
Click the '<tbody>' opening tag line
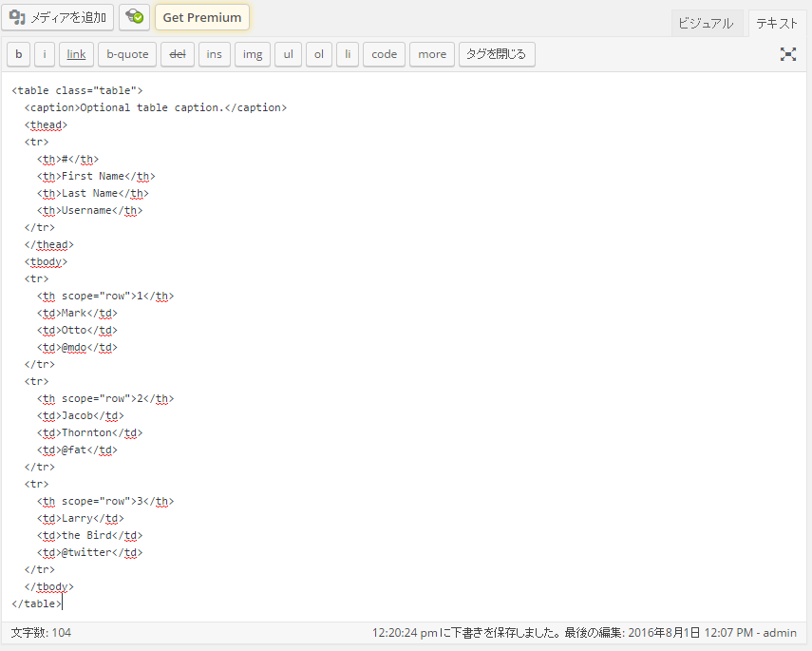(47, 261)
